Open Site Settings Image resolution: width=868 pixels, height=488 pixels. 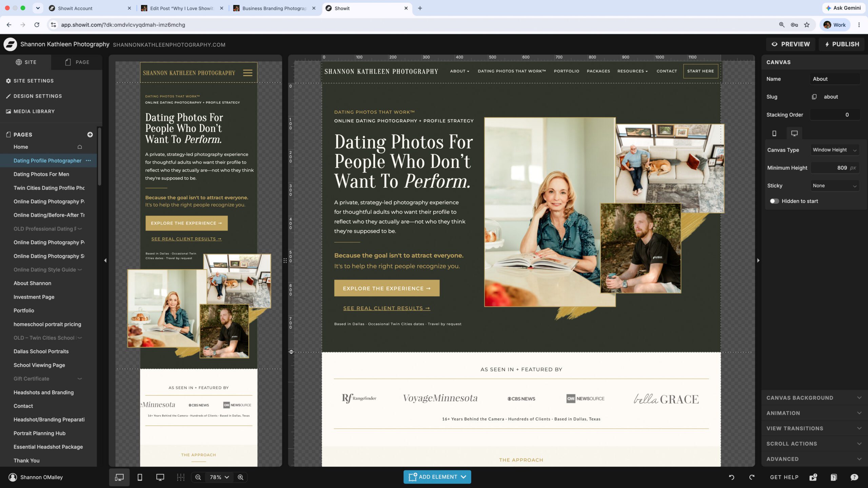point(30,81)
